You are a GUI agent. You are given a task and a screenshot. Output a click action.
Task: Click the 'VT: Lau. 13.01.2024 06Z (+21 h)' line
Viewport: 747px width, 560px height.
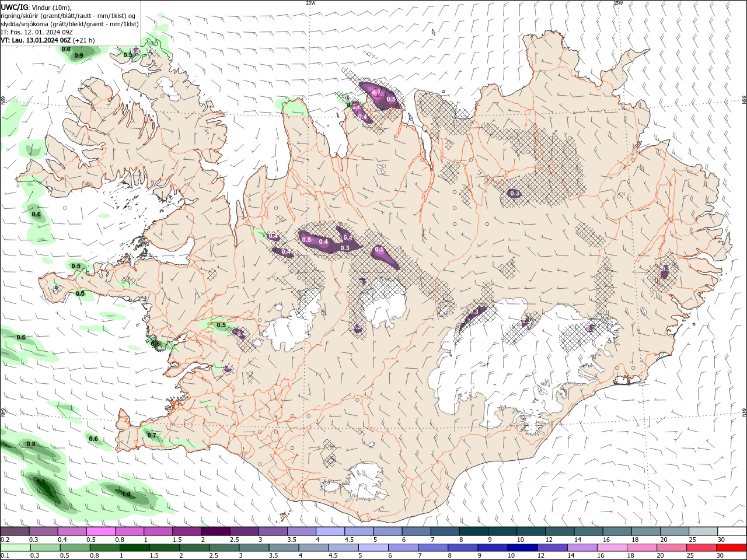pos(48,40)
